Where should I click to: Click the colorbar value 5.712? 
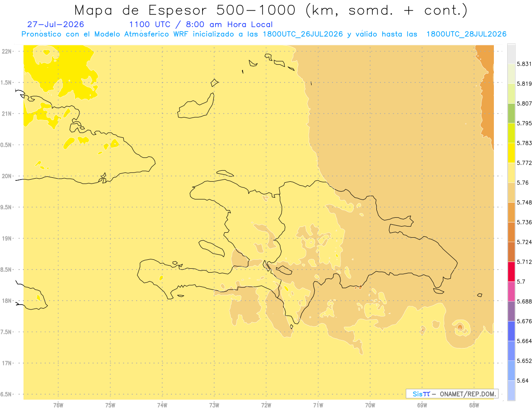click(x=524, y=262)
